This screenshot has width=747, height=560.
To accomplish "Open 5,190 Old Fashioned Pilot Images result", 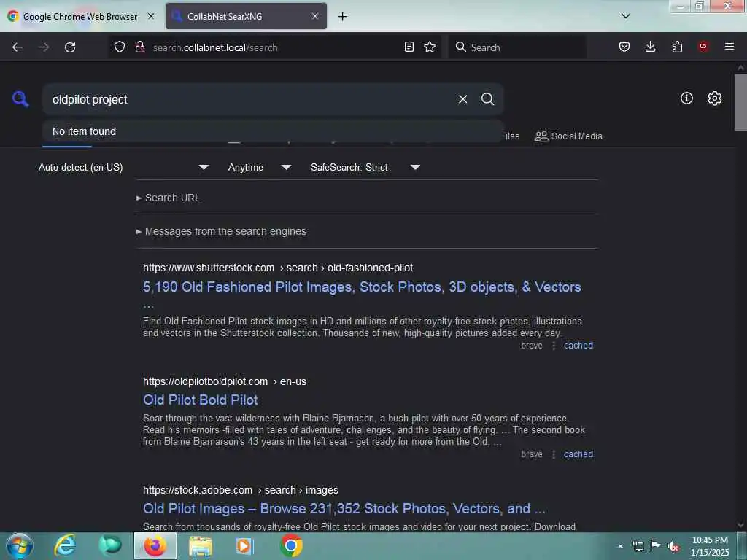I will [x=362, y=287].
